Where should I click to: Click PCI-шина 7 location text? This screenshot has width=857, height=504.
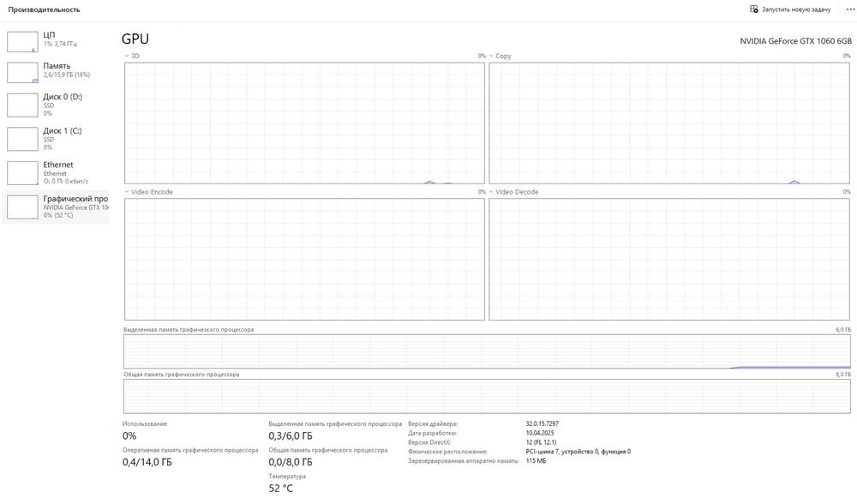coord(578,452)
